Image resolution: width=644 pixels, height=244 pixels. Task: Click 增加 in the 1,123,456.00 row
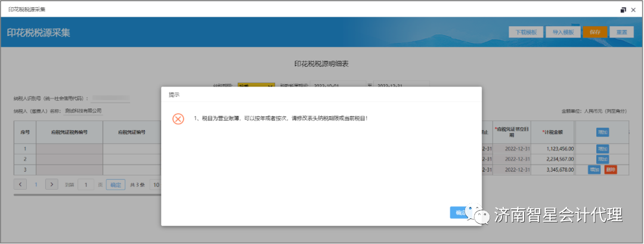click(602, 149)
